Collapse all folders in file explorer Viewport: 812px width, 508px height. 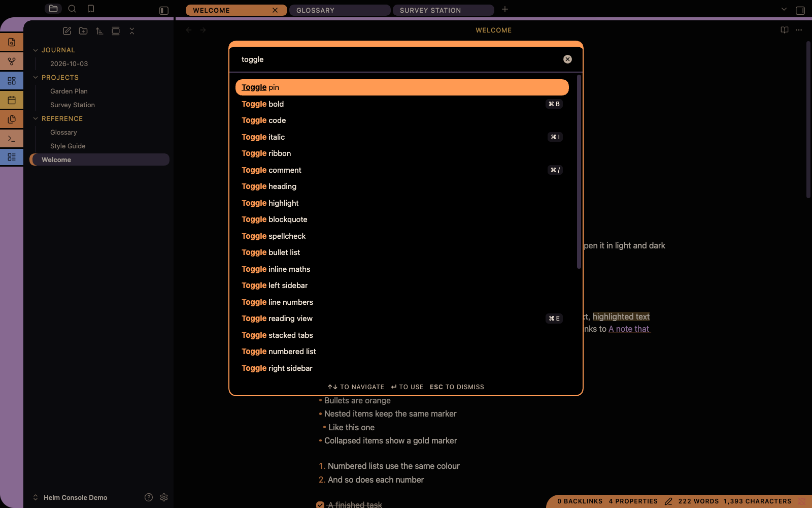click(x=132, y=31)
